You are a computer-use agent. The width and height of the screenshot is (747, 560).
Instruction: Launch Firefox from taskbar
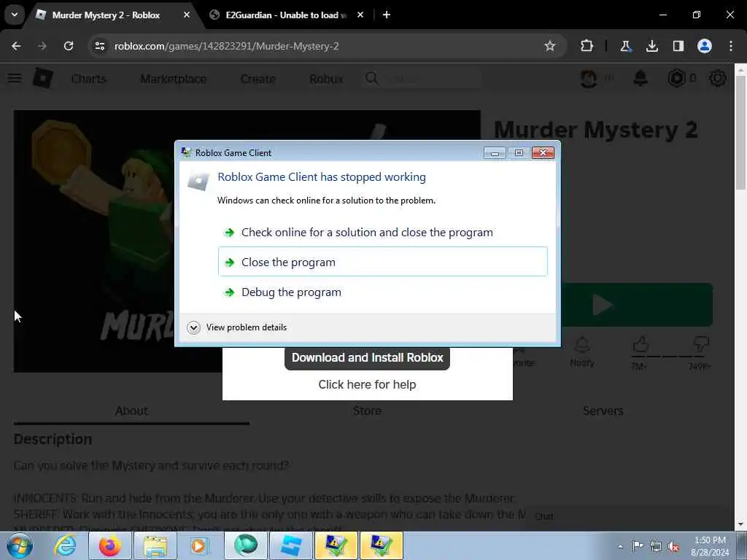[109, 545]
